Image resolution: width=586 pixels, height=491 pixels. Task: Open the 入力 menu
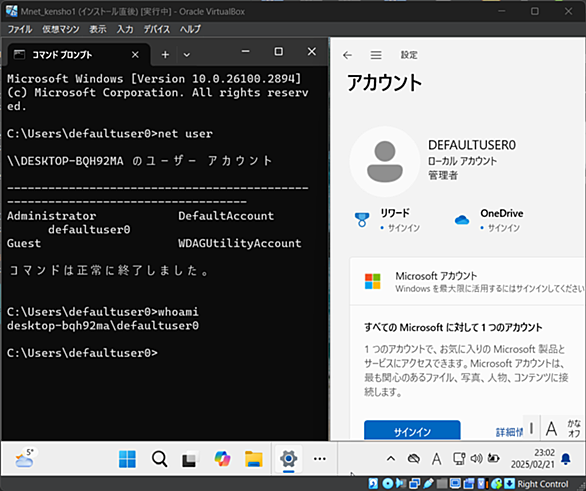click(x=125, y=29)
